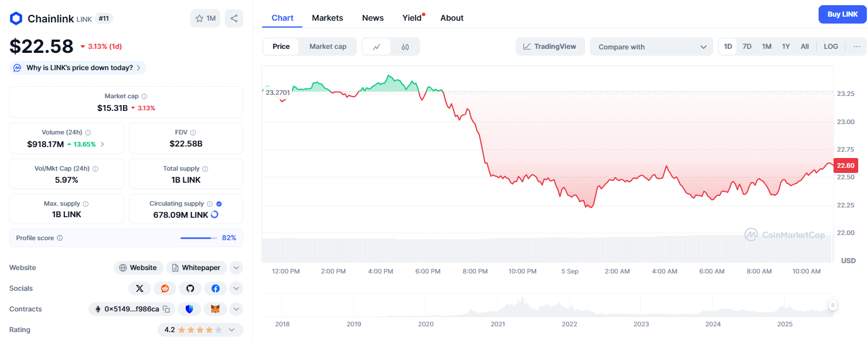
Task: Open the Chart tab
Action: [282, 18]
